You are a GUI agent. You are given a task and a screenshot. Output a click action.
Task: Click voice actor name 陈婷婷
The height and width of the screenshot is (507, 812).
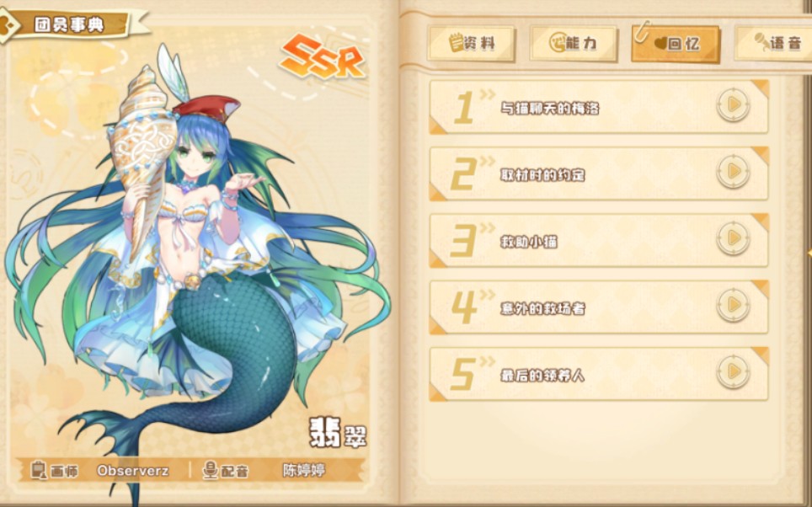(304, 470)
